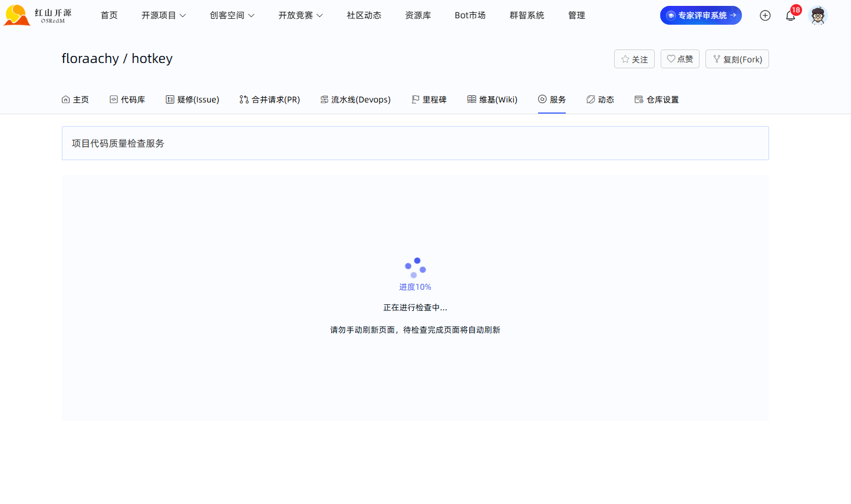
Task: Click the 关注 star button
Action: pyautogui.click(x=634, y=59)
